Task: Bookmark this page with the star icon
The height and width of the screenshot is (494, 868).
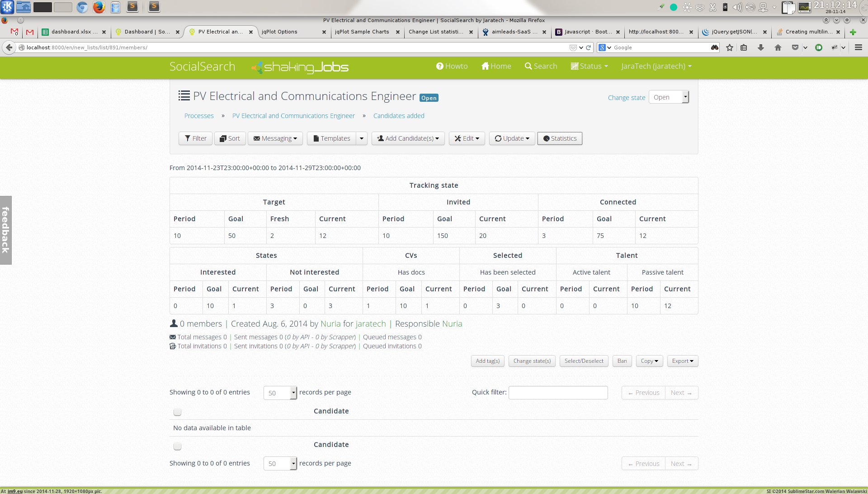Action: click(x=729, y=47)
